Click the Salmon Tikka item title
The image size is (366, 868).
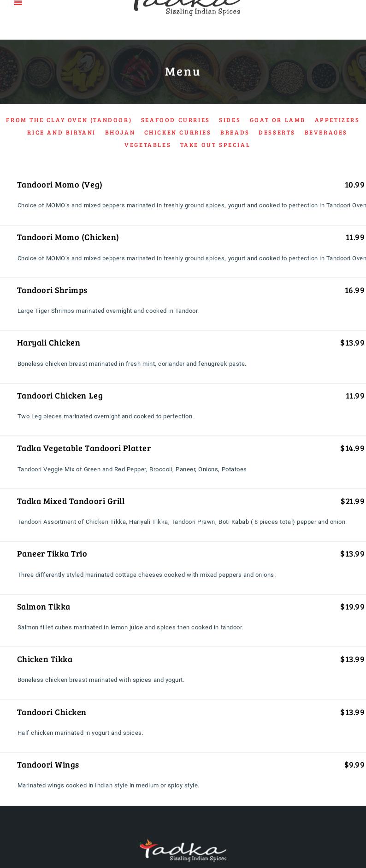point(43,607)
